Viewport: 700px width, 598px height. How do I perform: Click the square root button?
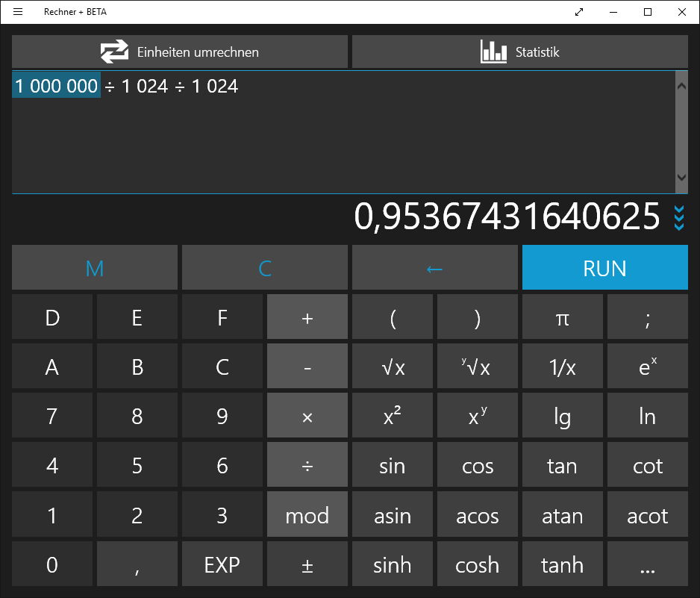point(392,367)
